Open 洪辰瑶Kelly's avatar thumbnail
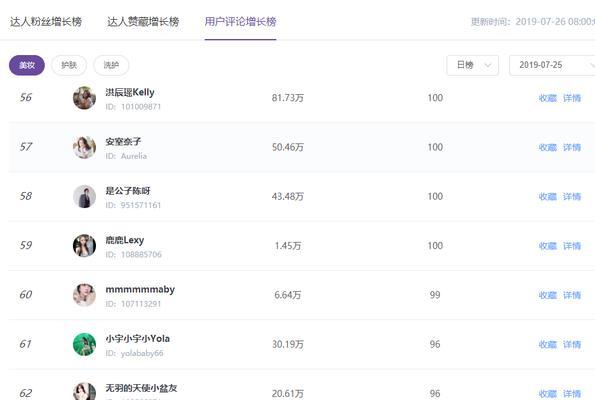The width and height of the screenshot is (595, 400). (84, 98)
